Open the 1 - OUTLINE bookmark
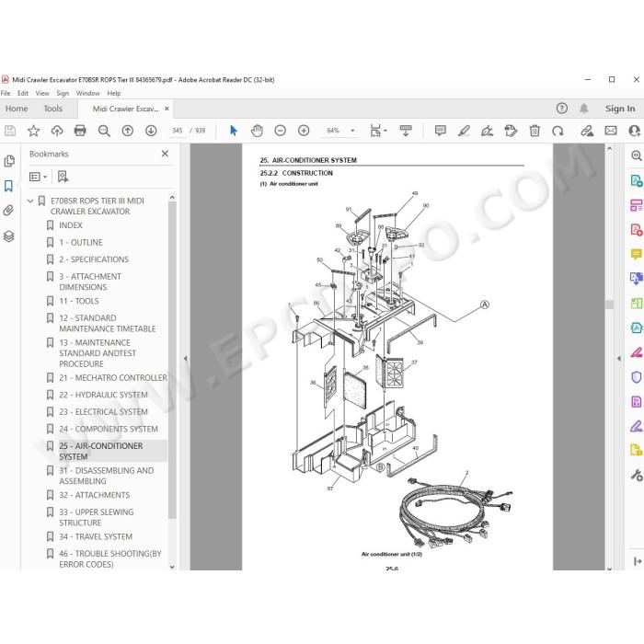644x644 pixels. click(81, 242)
